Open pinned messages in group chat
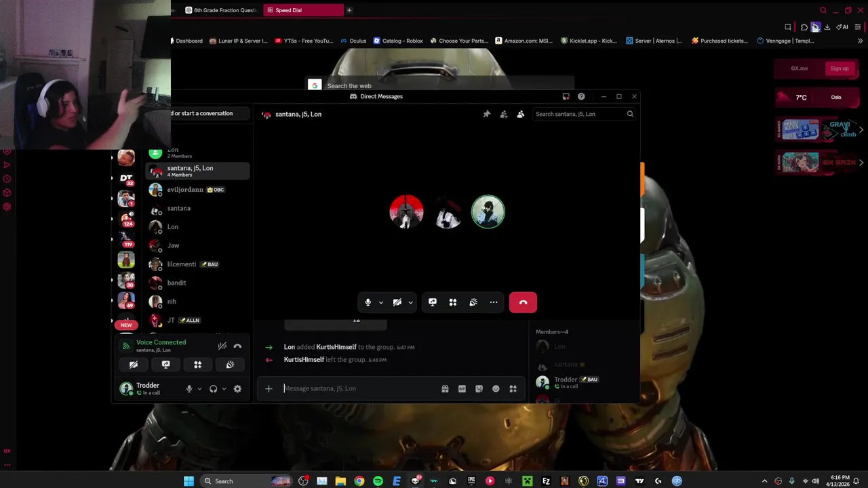 486,114
